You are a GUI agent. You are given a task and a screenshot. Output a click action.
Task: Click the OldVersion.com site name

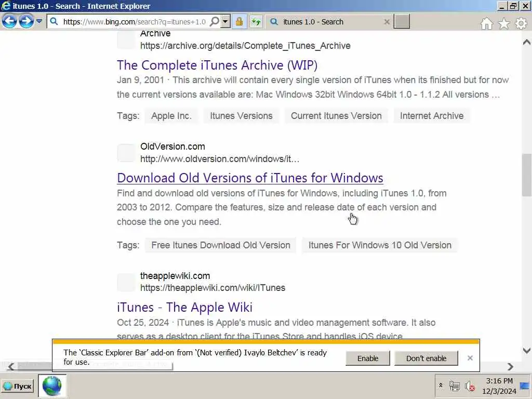172,147
